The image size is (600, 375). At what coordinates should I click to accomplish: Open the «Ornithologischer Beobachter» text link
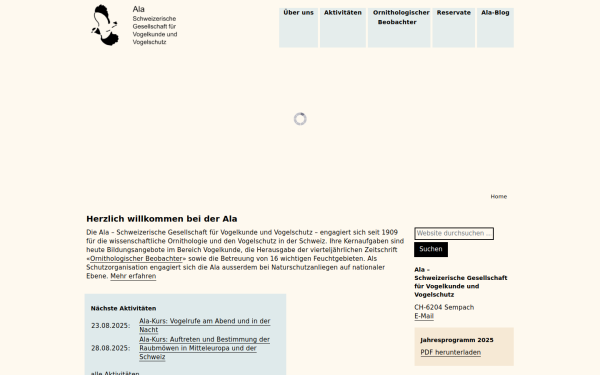coord(136,259)
